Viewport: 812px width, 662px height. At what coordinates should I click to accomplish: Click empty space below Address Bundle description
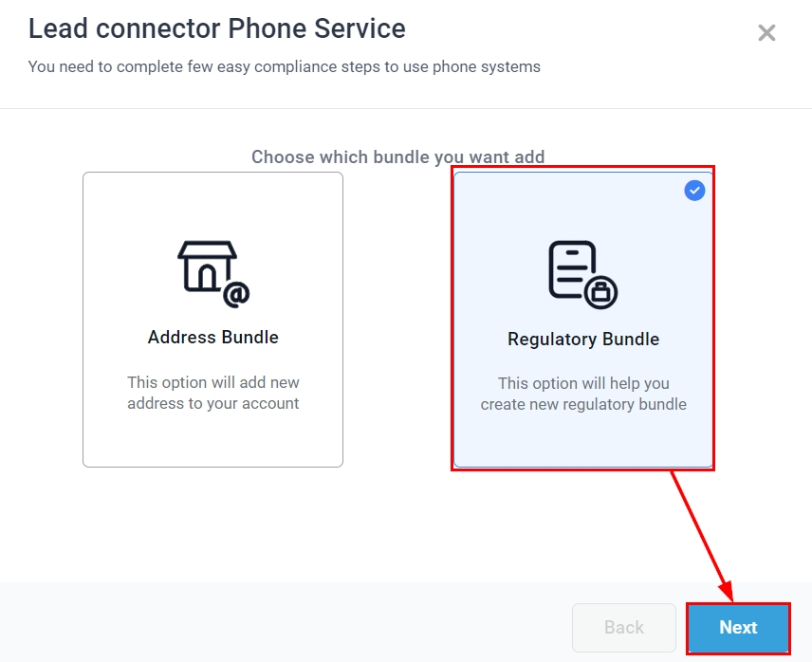pyautogui.click(x=213, y=441)
